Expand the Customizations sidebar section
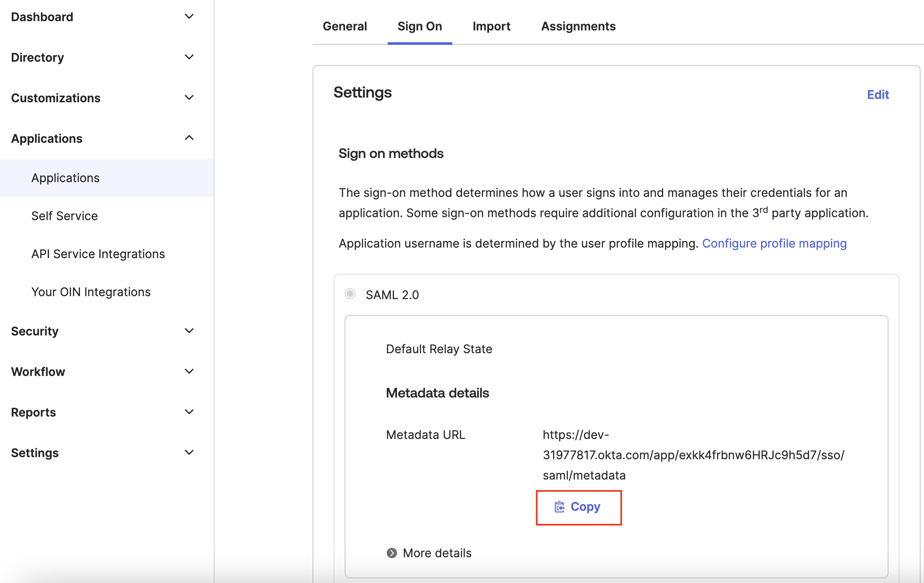 (189, 98)
